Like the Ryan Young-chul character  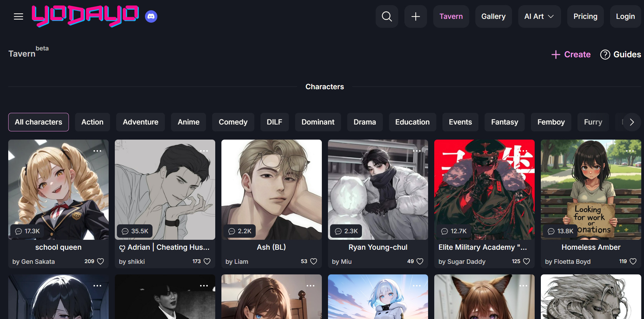420,261
